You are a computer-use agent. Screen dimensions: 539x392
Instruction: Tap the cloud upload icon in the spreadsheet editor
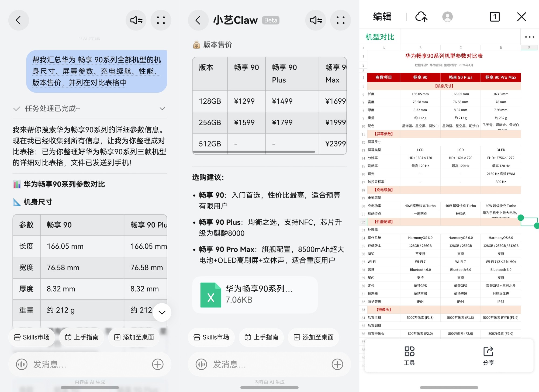422,17
